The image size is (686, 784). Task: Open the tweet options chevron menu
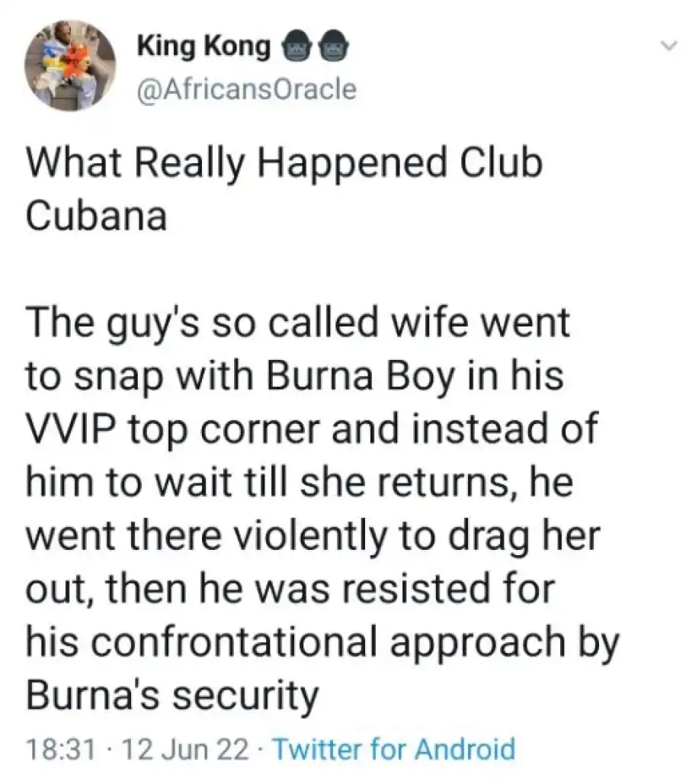click(x=669, y=47)
